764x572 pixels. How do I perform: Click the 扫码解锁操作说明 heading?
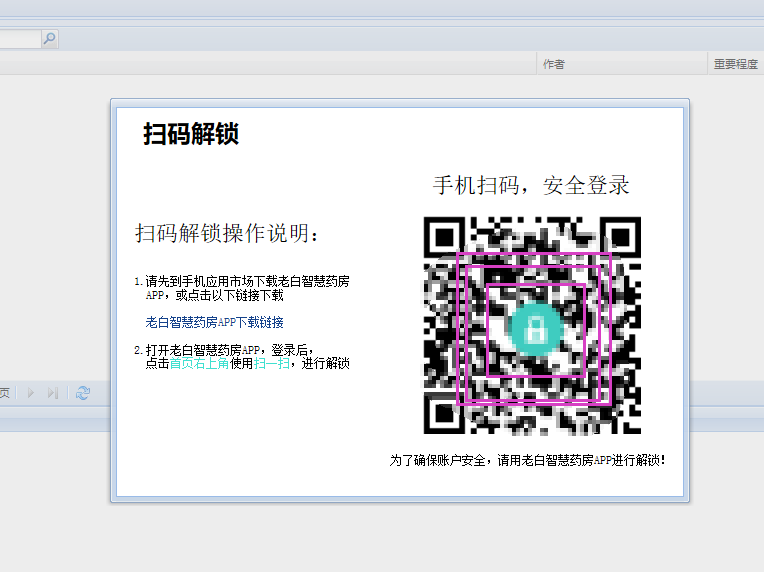[227, 233]
